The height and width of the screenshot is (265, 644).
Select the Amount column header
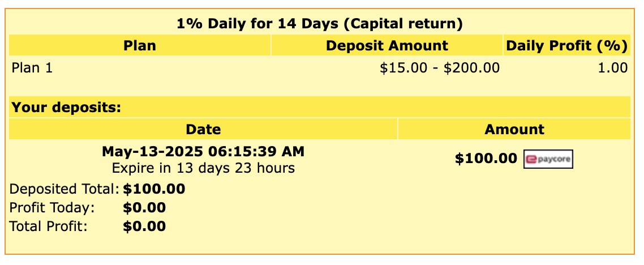[514, 129]
